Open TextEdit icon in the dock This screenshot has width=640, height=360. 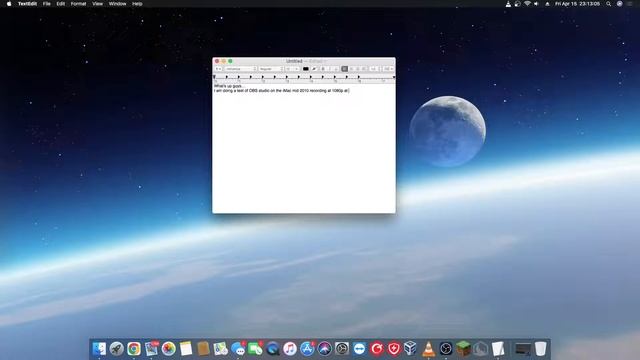(x=498, y=349)
